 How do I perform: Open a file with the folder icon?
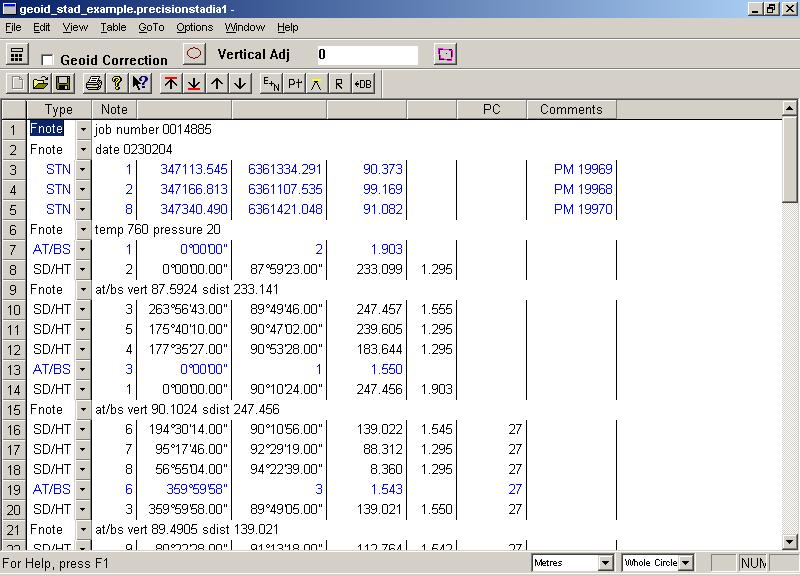[x=40, y=84]
